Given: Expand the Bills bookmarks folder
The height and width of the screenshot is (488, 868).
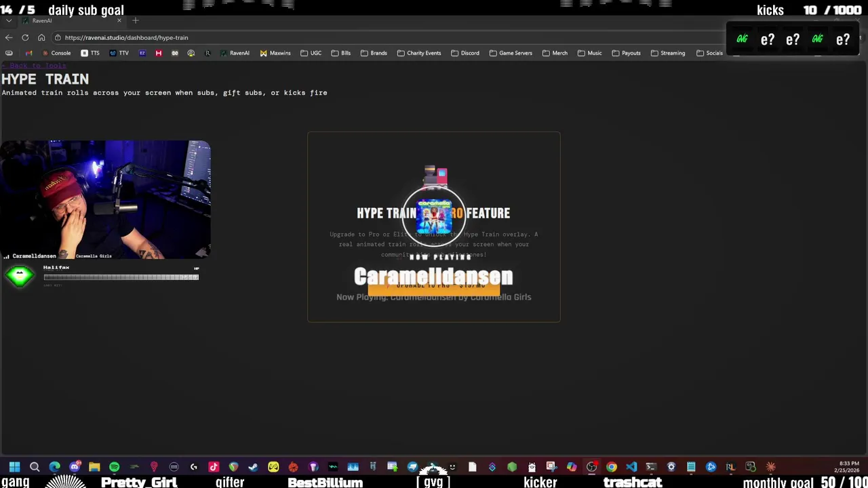Looking at the screenshot, I should [x=341, y=53].
